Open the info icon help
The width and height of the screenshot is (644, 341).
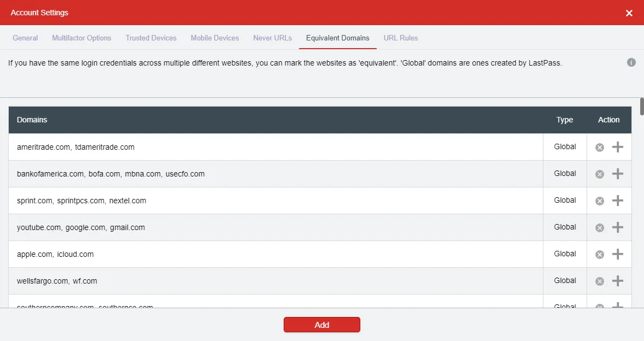click(631, 62)
